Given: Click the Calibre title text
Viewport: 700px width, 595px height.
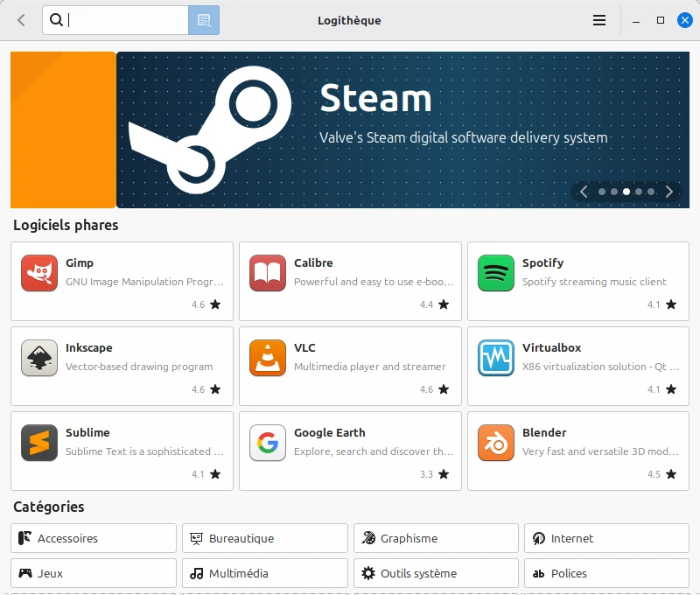Looking at the screenshot, I should [313, 262].
